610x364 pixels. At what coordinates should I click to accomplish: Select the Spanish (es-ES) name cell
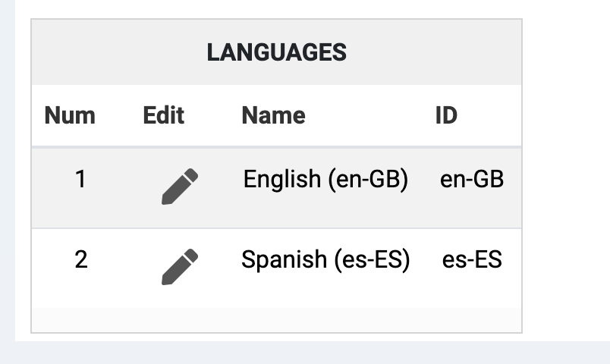click(325, 260)
